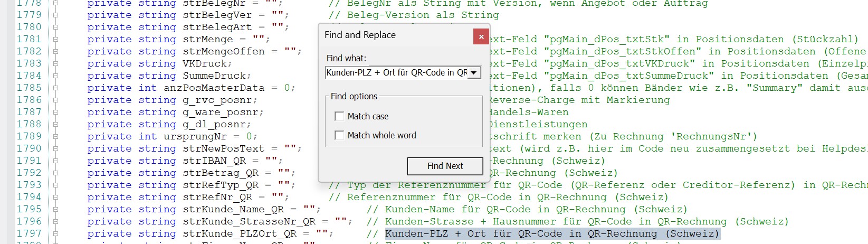The width and height of the screenshot is (868, 244).
Task: Collapse fold marker beside line 1785
Action: click(x=55, y=88)
